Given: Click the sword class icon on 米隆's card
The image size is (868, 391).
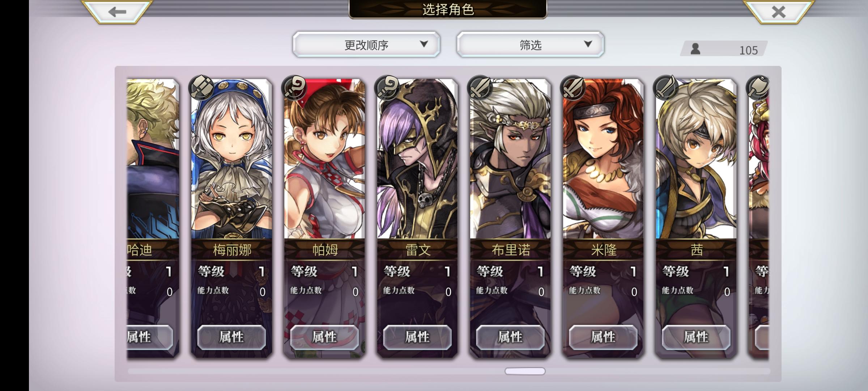Looking at the screenshot, I should [x=573, y=87].
